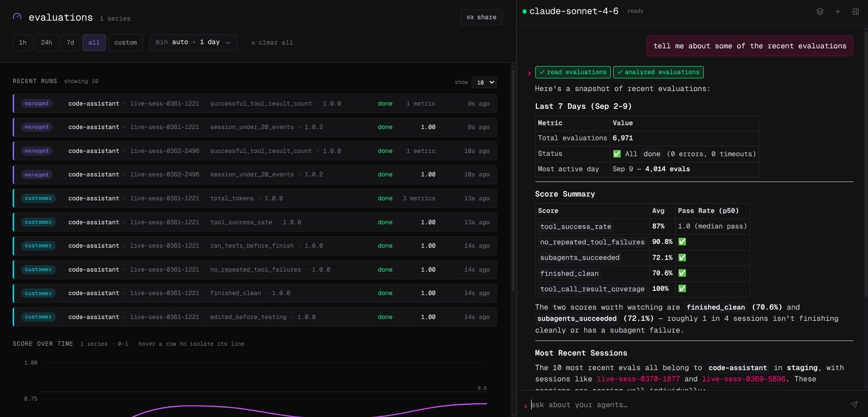This screenshot has height=417, width=868.
Task: Select the all time range
Action: [94, 43]
